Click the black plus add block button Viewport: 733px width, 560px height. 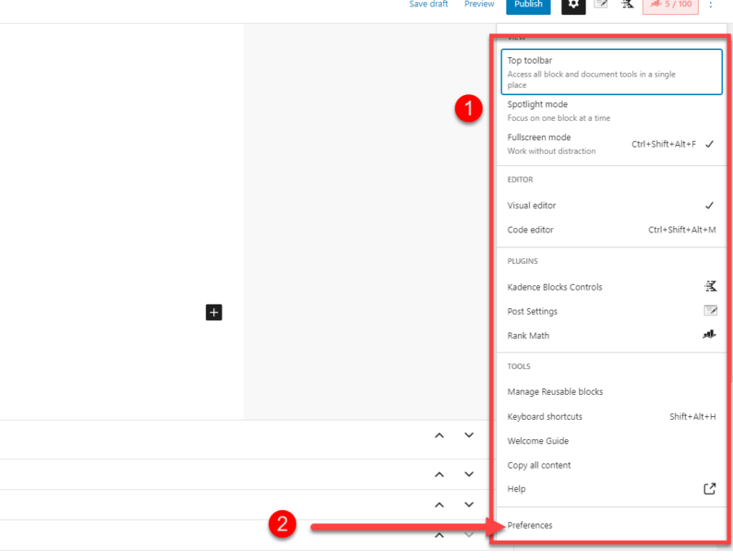tap(214, 313)
